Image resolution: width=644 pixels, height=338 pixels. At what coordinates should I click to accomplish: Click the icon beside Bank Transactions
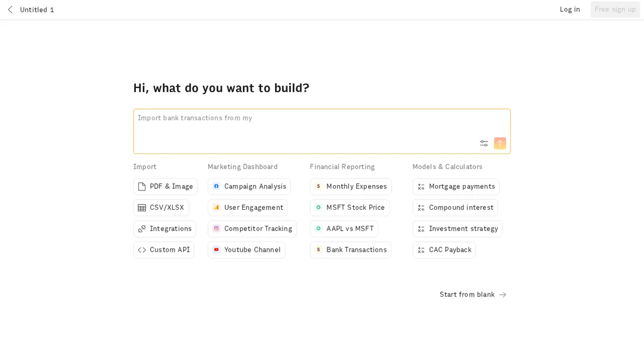pos(318,249)
